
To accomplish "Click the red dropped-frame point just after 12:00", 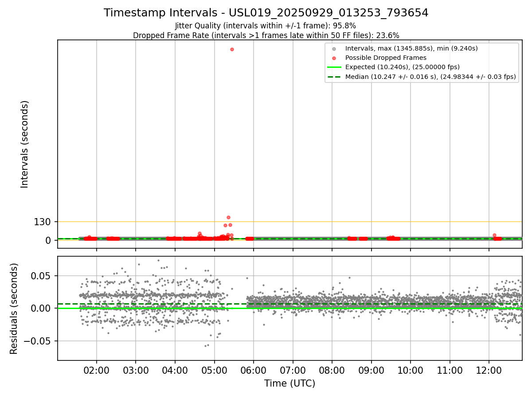I will coord(494,235).
